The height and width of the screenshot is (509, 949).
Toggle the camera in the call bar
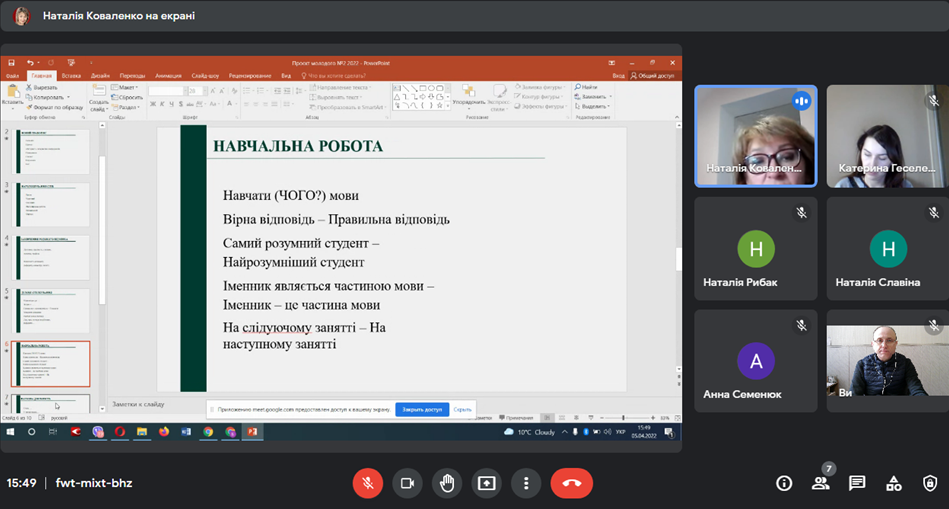coord(407,483)
